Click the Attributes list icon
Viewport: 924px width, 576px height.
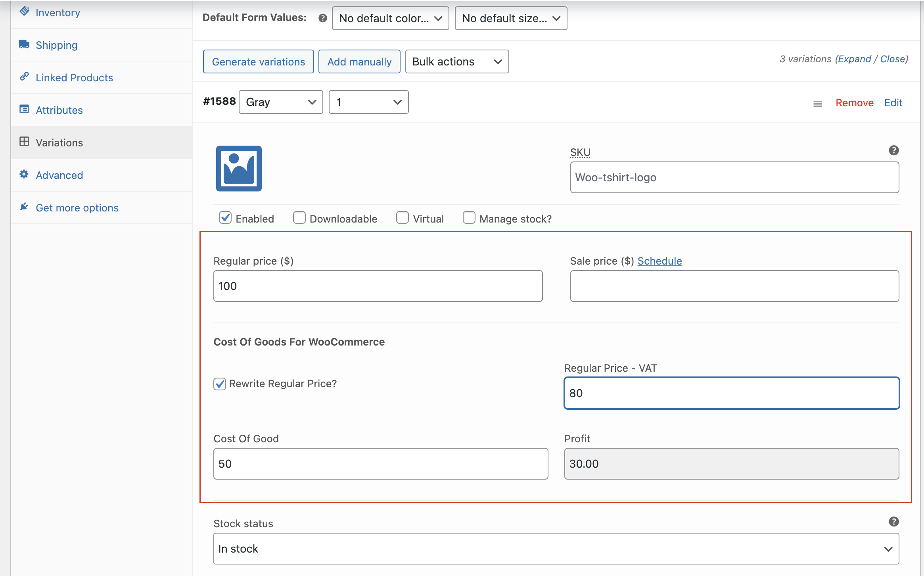(x=24, y=109)
